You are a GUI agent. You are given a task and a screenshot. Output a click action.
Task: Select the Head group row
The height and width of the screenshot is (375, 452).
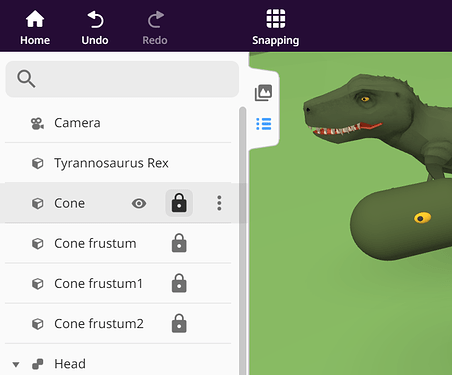(118, 363)
